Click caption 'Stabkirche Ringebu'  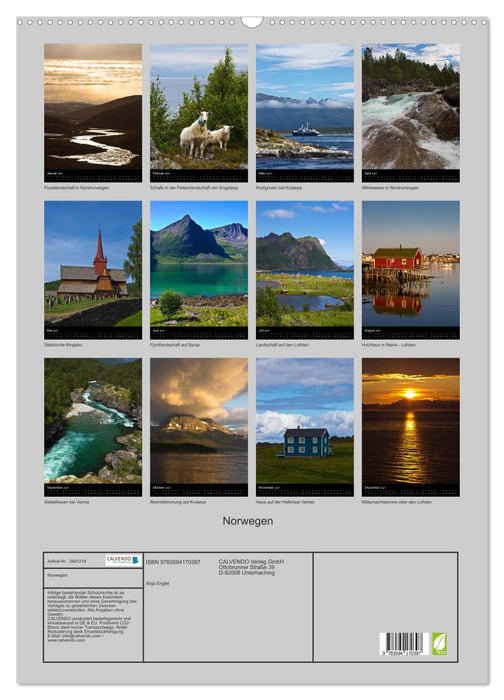[63, 345]
